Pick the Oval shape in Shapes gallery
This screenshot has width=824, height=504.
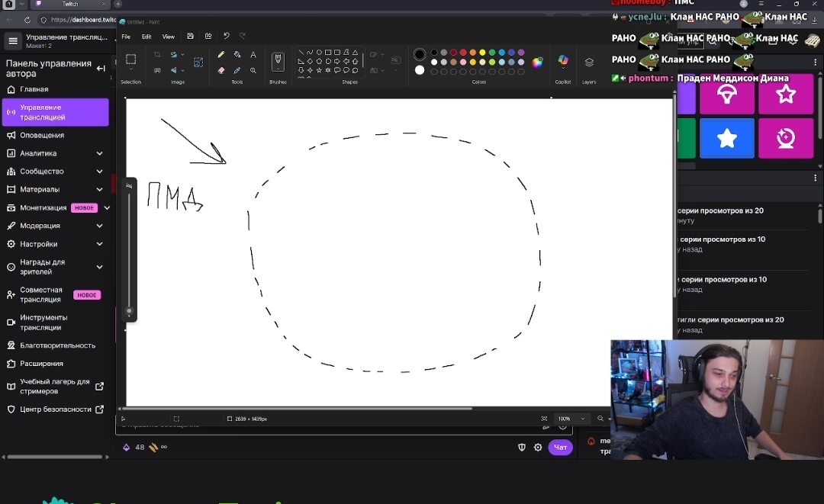(x=319, y=53)
